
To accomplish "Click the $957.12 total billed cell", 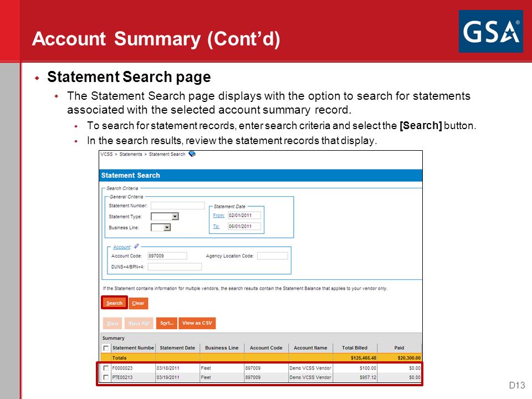I will tap(355, 377).
